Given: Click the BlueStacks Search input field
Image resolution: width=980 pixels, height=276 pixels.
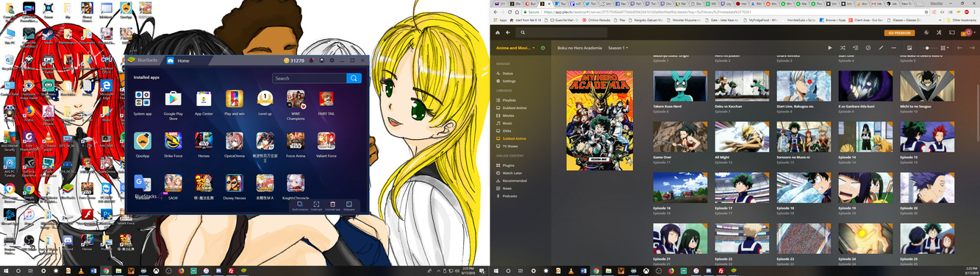Looking at the screenshot, I should [x=310, y=78].
